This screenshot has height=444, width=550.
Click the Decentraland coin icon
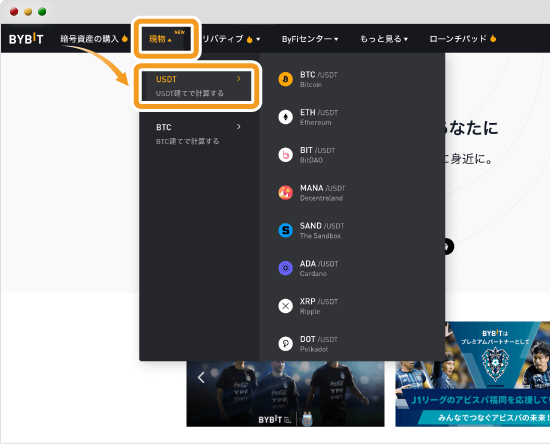click(286, 193)
